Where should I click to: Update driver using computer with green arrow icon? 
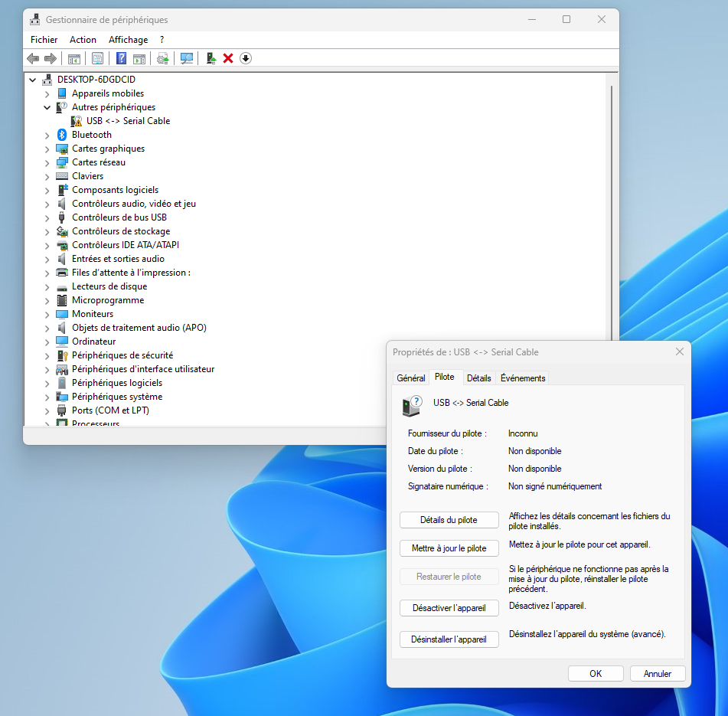pos(211,58)
